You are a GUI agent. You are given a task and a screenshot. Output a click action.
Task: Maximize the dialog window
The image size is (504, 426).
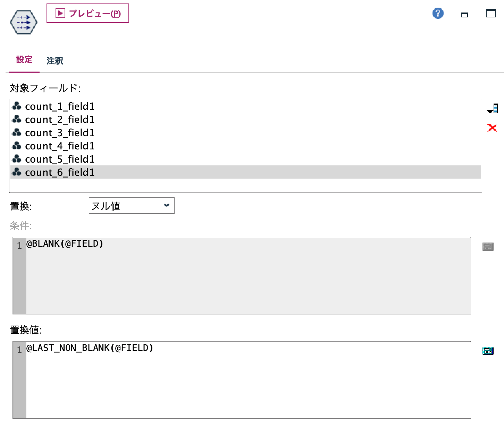(x=491, y=14)
